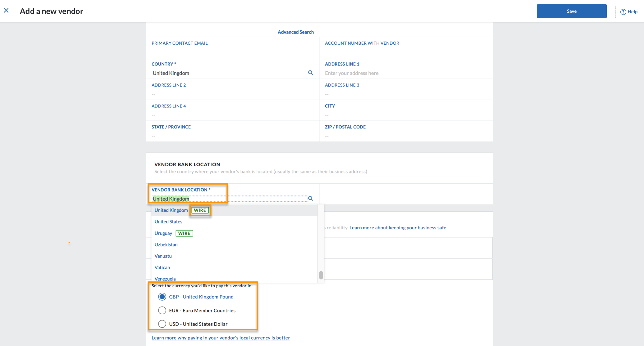This screenshot has height=346, width=644.
Task: Select GBP - United Kingdom Pound currency
Action: pos(162,297)
